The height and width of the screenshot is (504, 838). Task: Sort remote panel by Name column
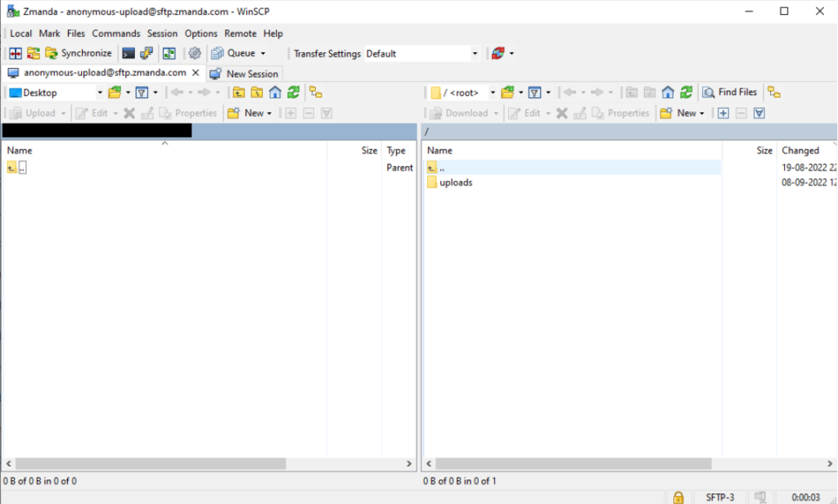[x=572, y=151]
